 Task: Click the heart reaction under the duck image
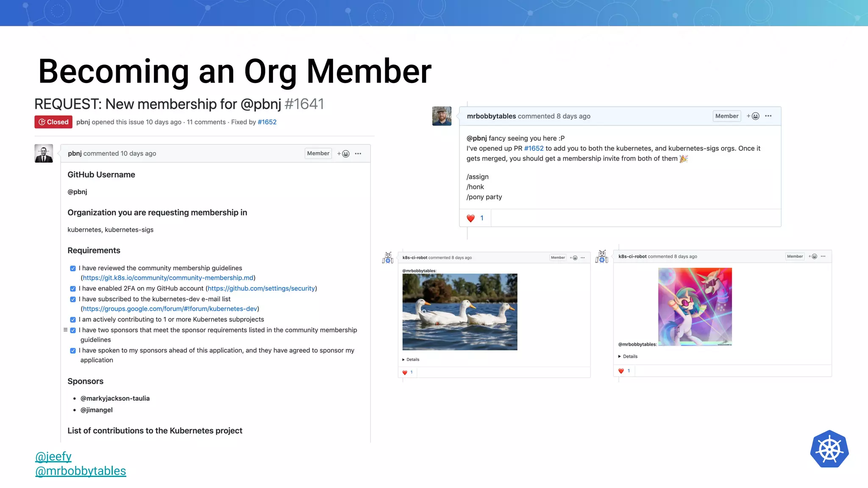[x=408, y=372]
